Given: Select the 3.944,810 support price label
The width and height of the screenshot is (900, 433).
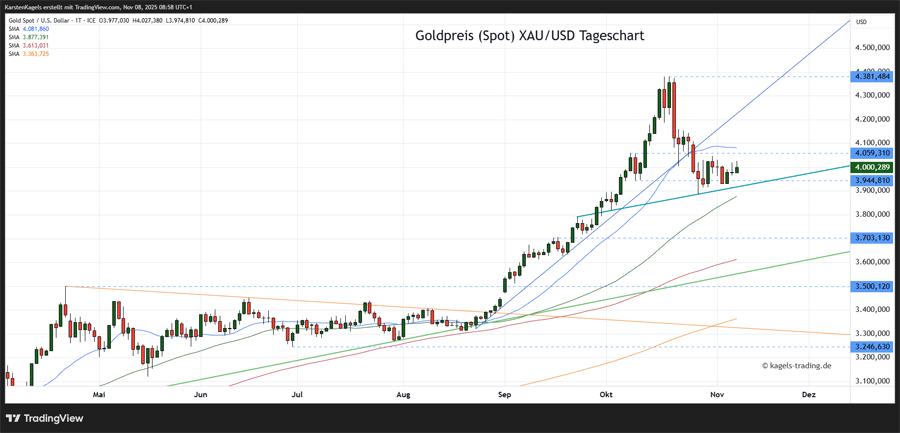Looking at the screenshot, I should pyautogui.click(x=872, y=180).
